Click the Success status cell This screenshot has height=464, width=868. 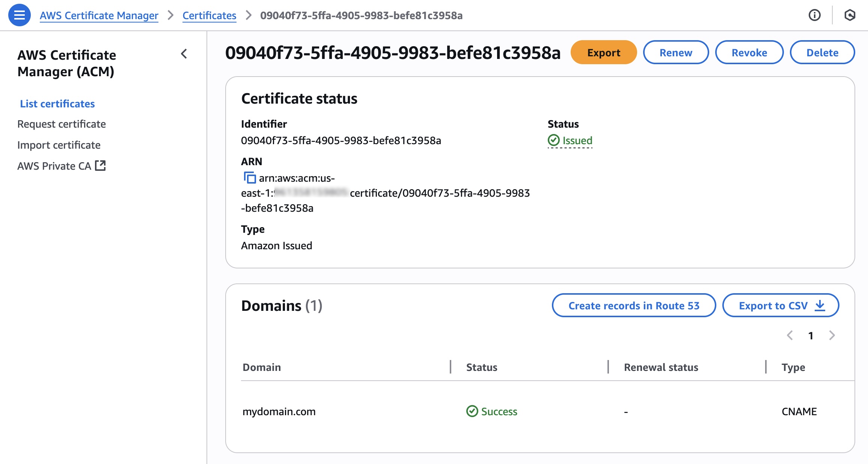492,411
